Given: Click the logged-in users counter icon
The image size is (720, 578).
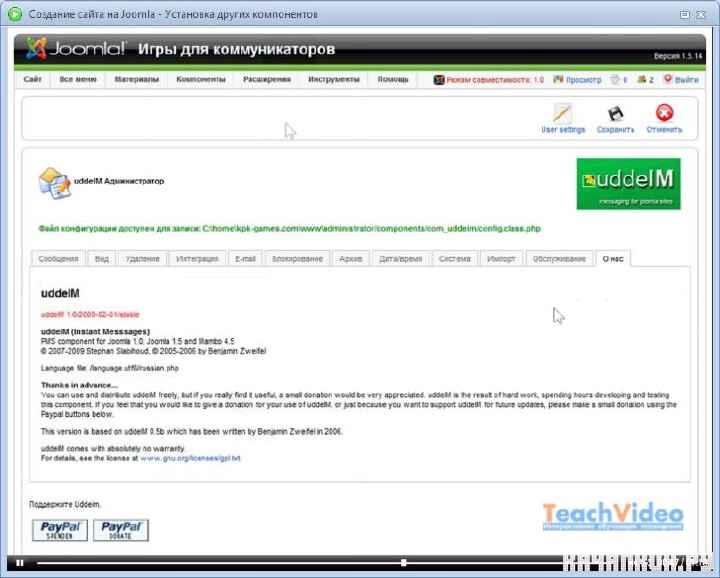Looking at the screenshot, I should click(x=641, y=79).
